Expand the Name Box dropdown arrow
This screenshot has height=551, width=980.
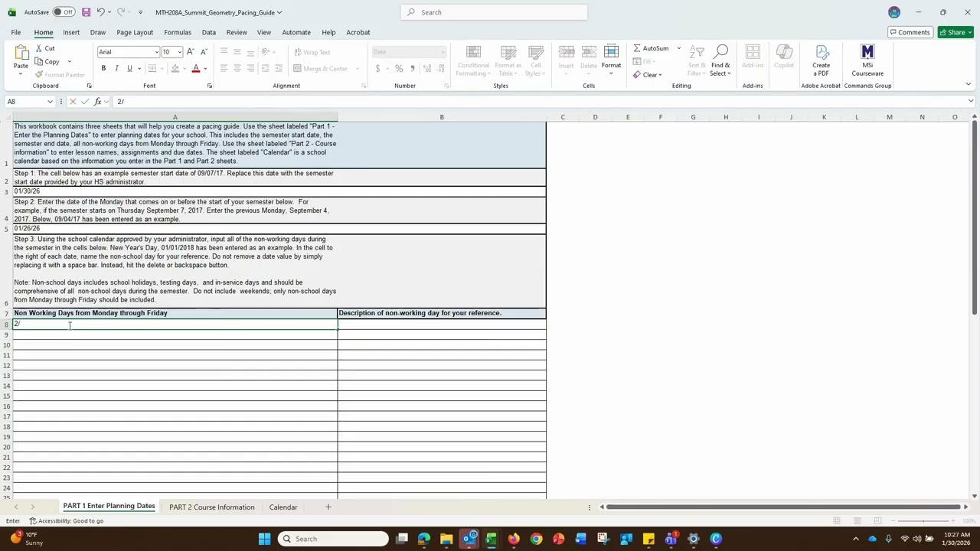51,102
